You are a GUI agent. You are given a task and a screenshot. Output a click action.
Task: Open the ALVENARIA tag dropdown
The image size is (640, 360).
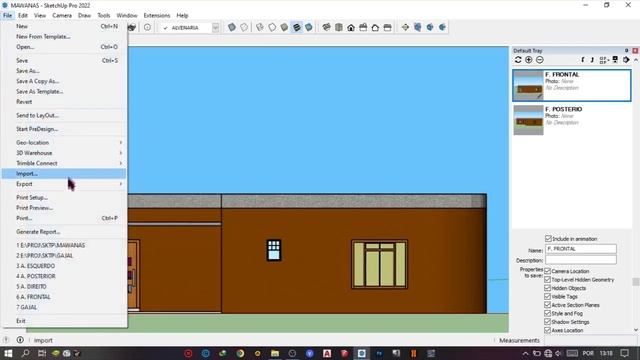coord(216,27)
